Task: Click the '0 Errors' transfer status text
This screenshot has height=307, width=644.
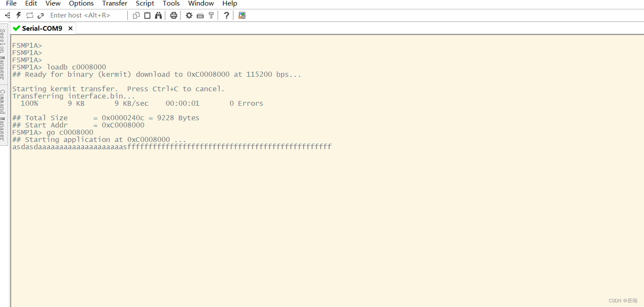Action: pyautogui.click(x=246, y=103)
